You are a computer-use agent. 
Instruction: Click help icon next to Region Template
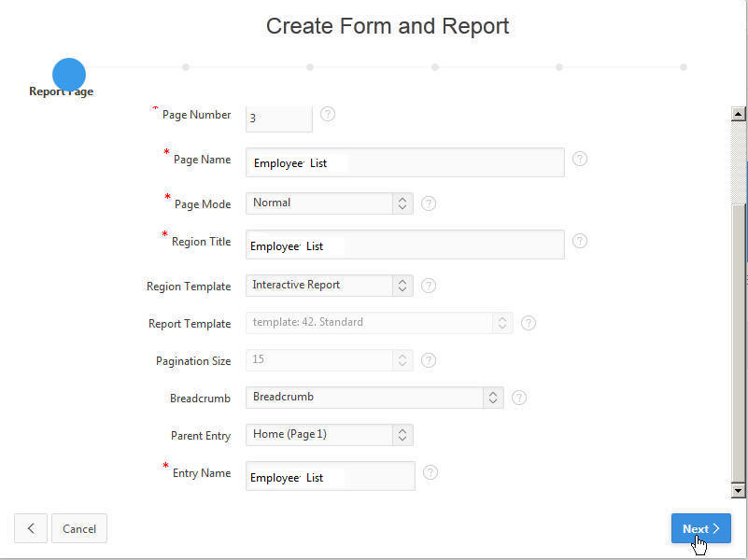429,286
